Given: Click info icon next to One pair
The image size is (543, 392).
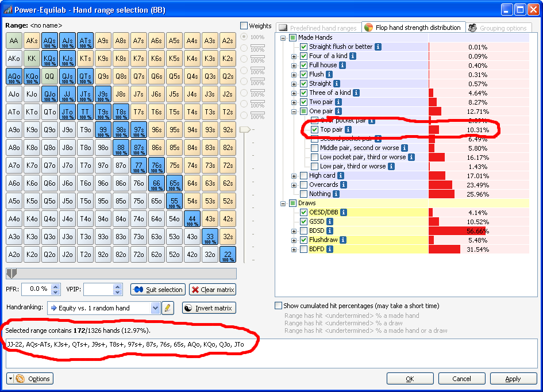Looking at the screenshot, I should click(338, 111).
